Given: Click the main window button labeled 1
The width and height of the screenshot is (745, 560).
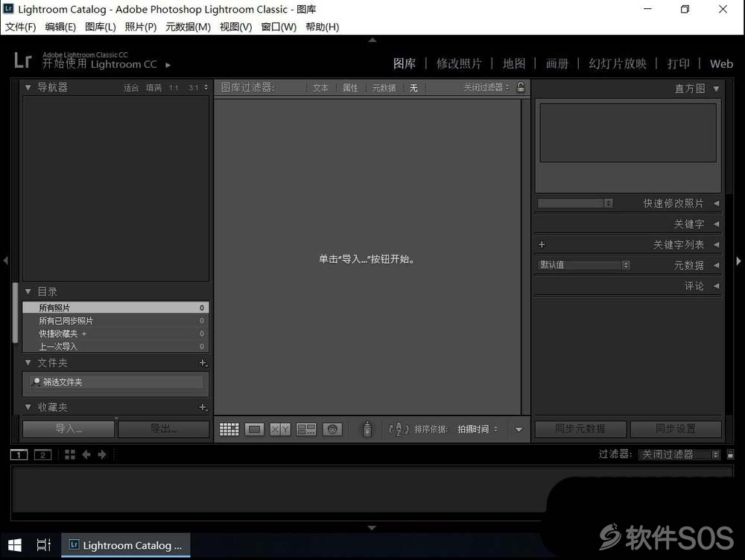Looking at the screenshot, I should (19, 454).
